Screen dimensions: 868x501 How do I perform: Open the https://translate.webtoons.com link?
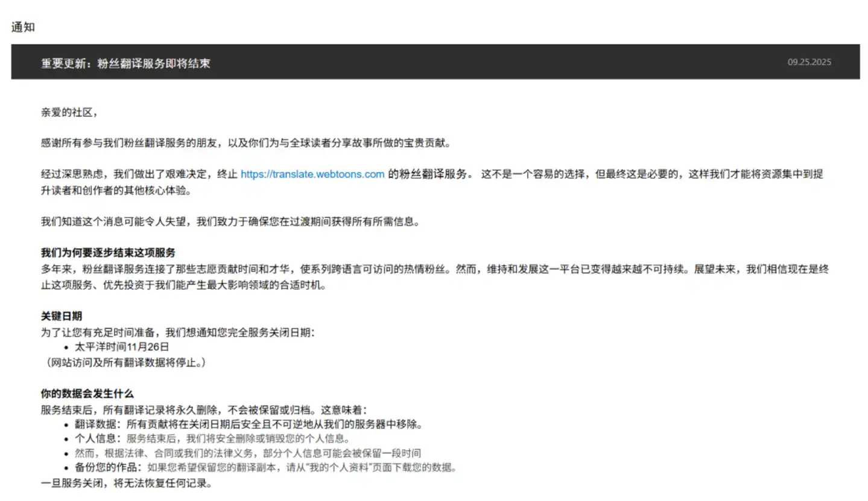tap(312, 174)
